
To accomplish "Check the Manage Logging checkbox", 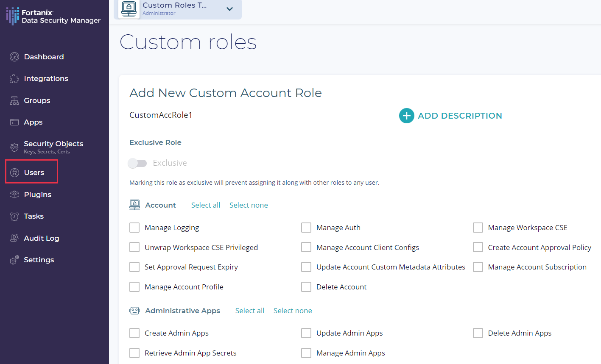I will (134, 228).
